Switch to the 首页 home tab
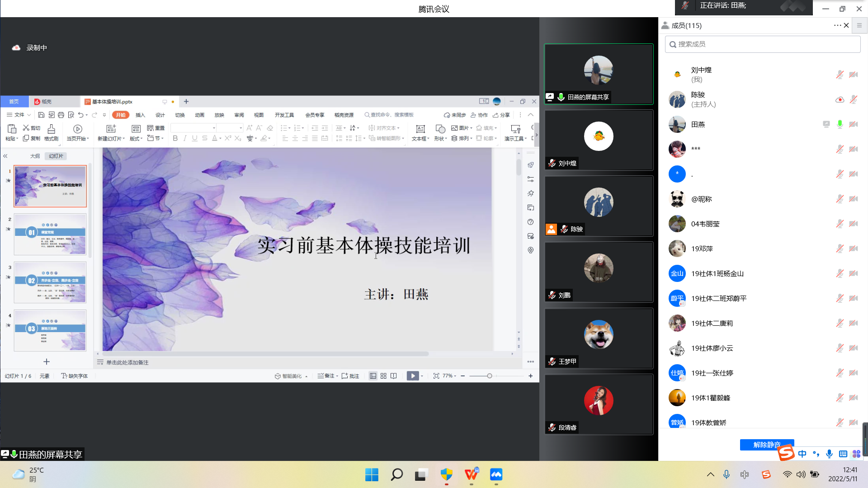The width and height of the screenshot is (868, 488). point(14,102)
